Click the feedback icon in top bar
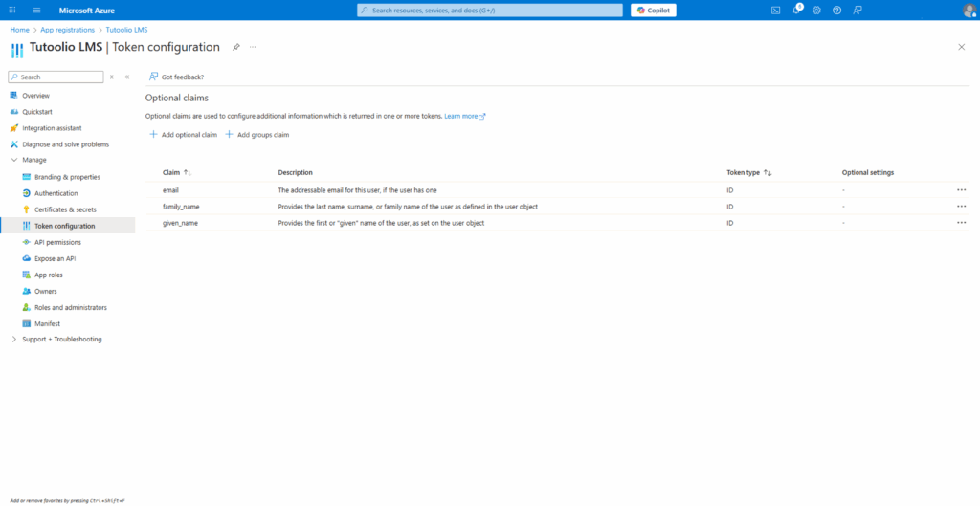 [x=857, y=10]
